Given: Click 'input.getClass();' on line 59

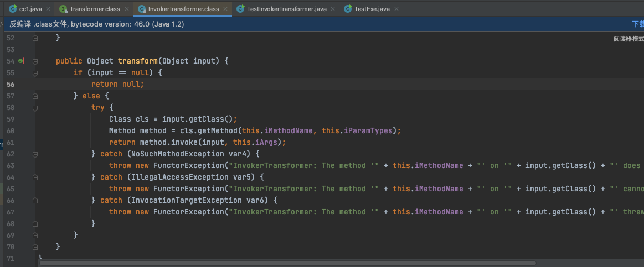Looking at the screenshot, I should [199, 119].
